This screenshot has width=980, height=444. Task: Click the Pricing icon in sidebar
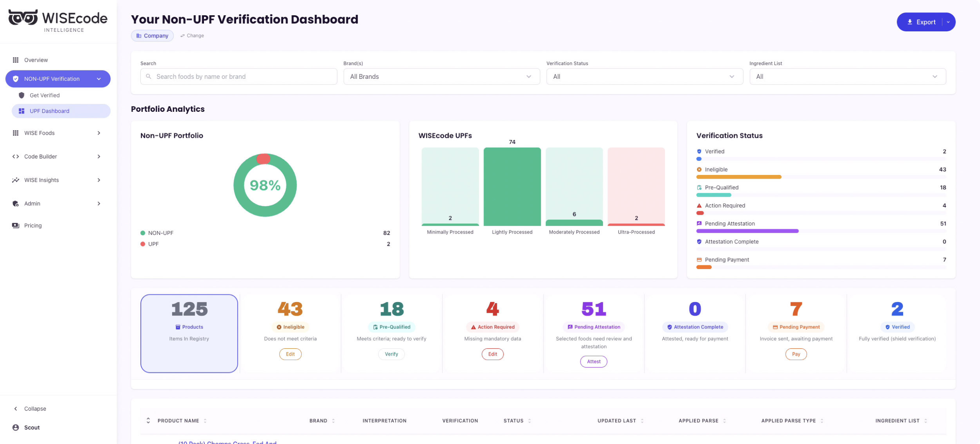16,226
